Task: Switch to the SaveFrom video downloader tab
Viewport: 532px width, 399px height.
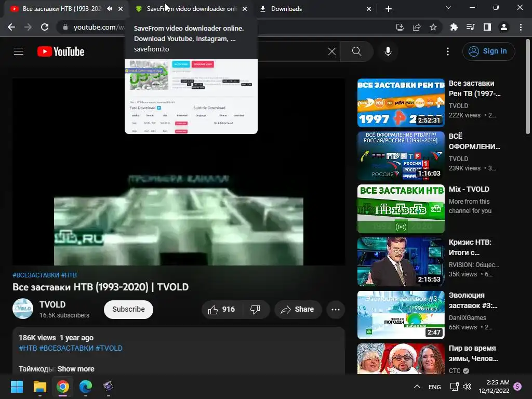Action: (192, 9)
